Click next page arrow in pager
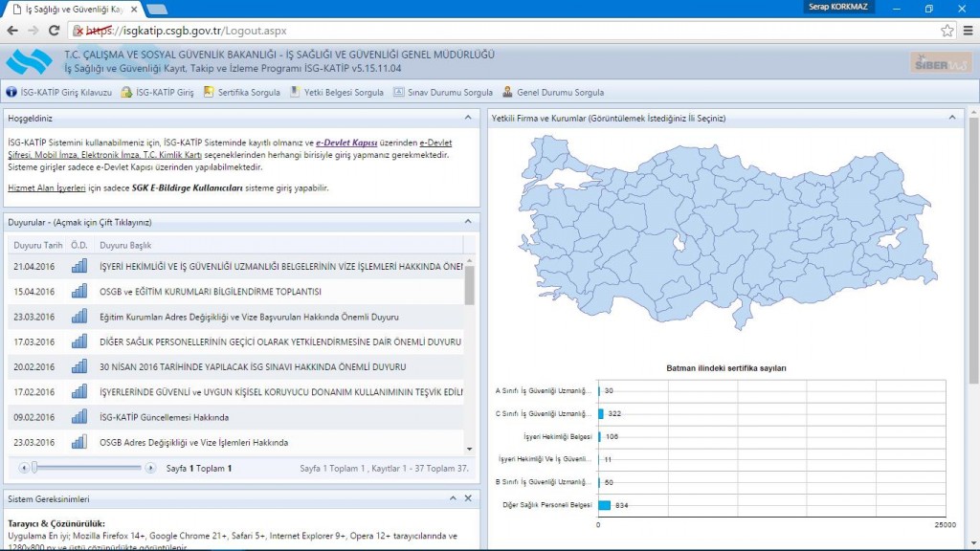This screenshot has height=551, width=980. [150, 467]
